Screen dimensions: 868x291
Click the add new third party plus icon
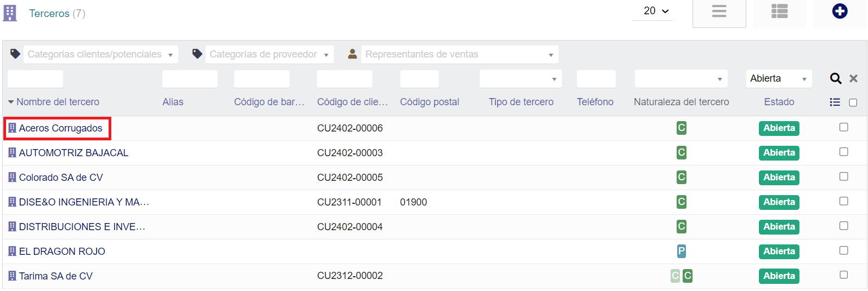(x=839, y=12)
